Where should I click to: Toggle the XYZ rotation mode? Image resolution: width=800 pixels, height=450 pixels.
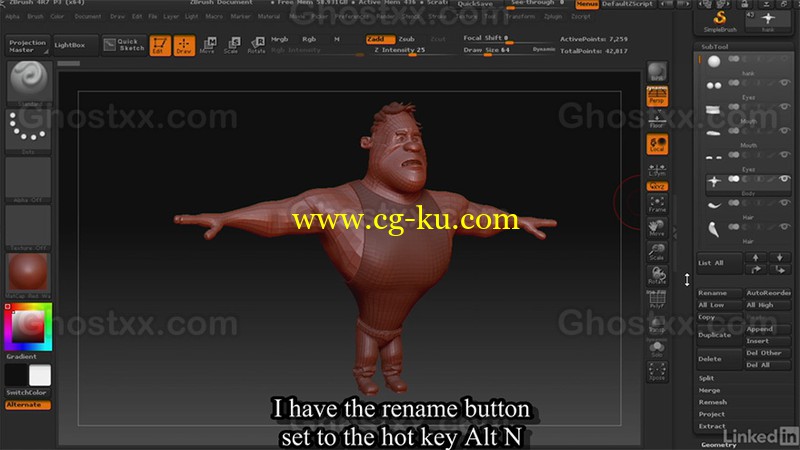tap(657, 186)
